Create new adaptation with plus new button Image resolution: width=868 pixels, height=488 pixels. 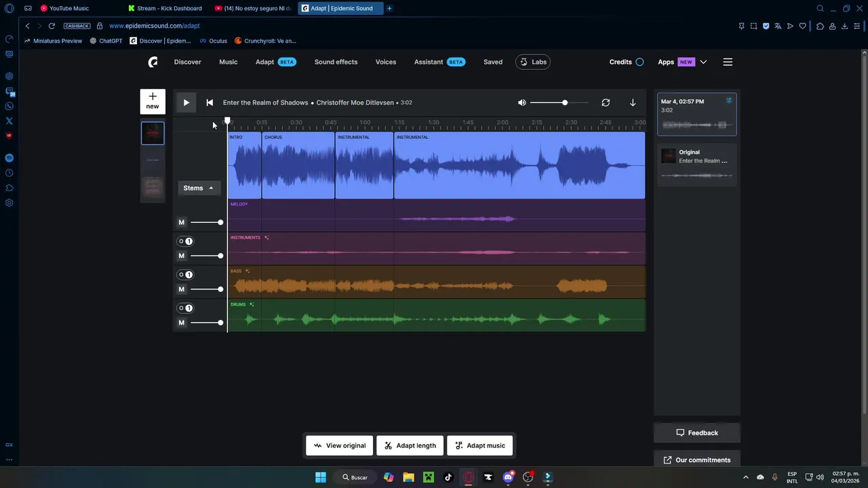click(153, 101)
